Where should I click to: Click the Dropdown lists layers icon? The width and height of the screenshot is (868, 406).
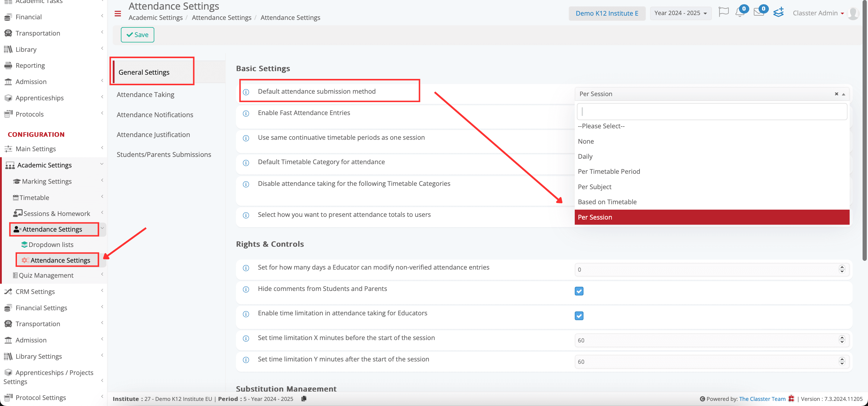pos(24,244)
